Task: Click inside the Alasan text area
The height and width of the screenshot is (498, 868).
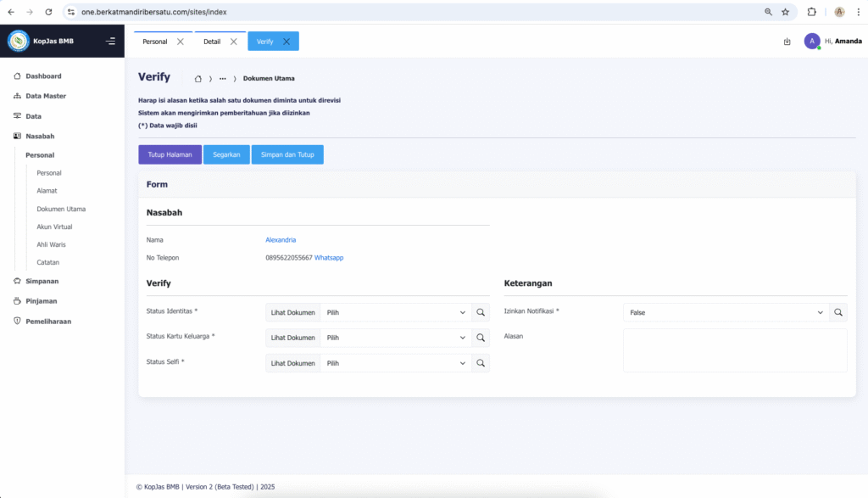Action: pos(734,350)
